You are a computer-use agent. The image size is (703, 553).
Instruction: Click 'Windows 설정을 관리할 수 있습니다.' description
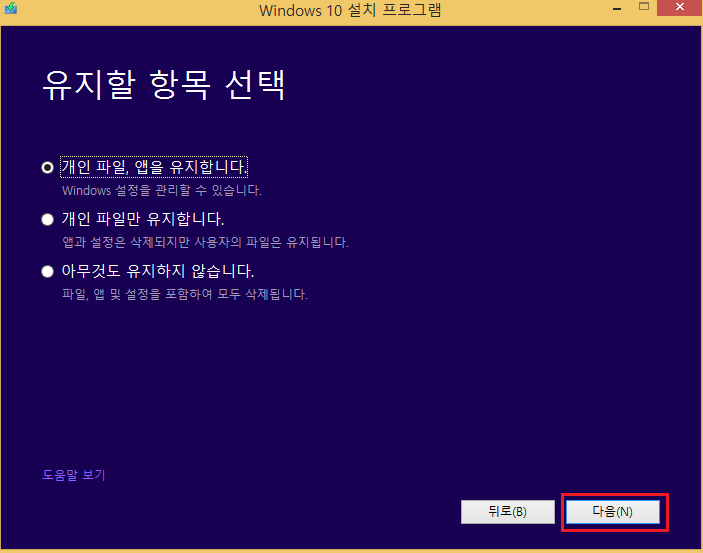pos(162,191)
